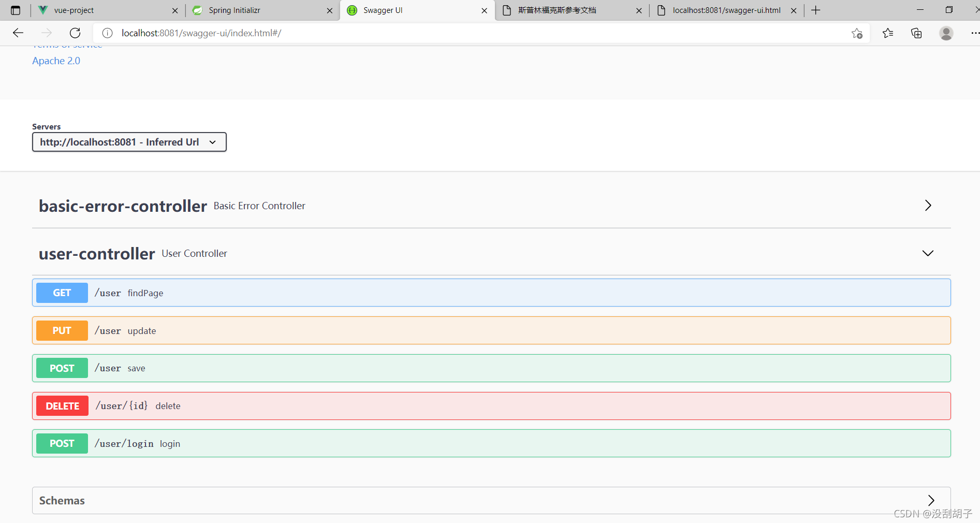Click the GET method badge on /user findPage

(x=62, y=293)
